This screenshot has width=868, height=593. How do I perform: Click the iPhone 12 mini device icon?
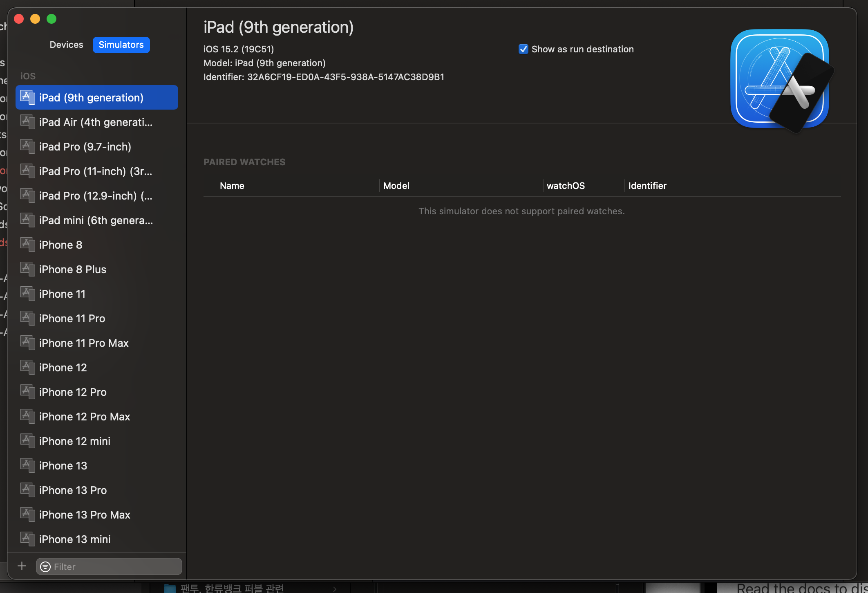(x=28, y=441)
